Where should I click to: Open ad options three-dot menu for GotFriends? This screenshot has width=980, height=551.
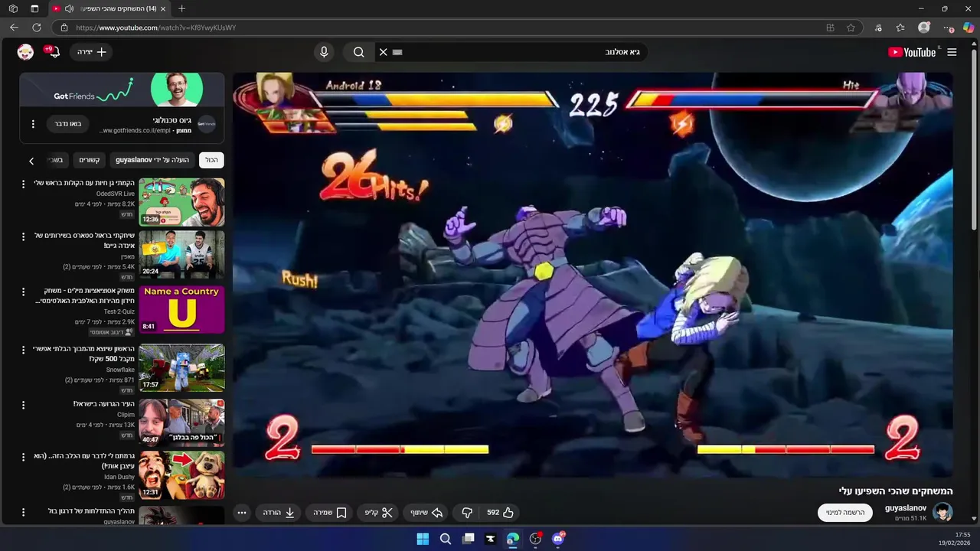[33, 124]
